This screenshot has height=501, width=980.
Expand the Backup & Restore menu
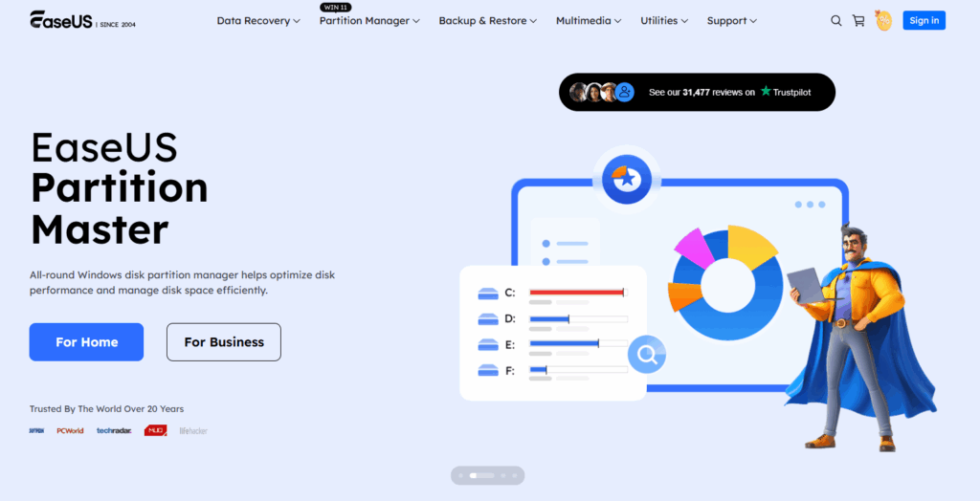tap(487, 21)
